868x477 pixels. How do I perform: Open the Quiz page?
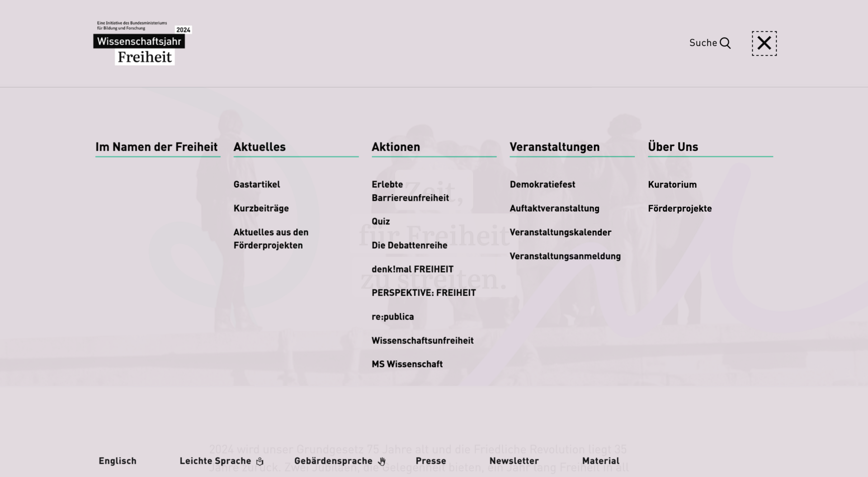point(381,221)
